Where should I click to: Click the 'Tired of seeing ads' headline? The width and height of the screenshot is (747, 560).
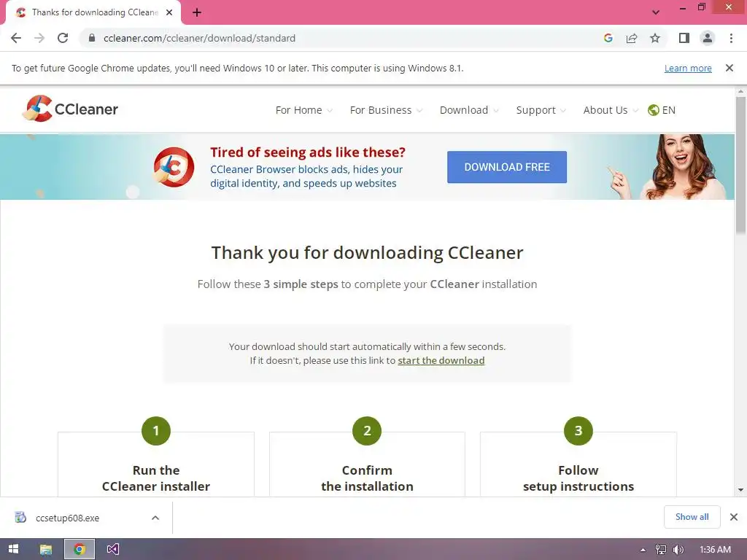pos(308,152)
